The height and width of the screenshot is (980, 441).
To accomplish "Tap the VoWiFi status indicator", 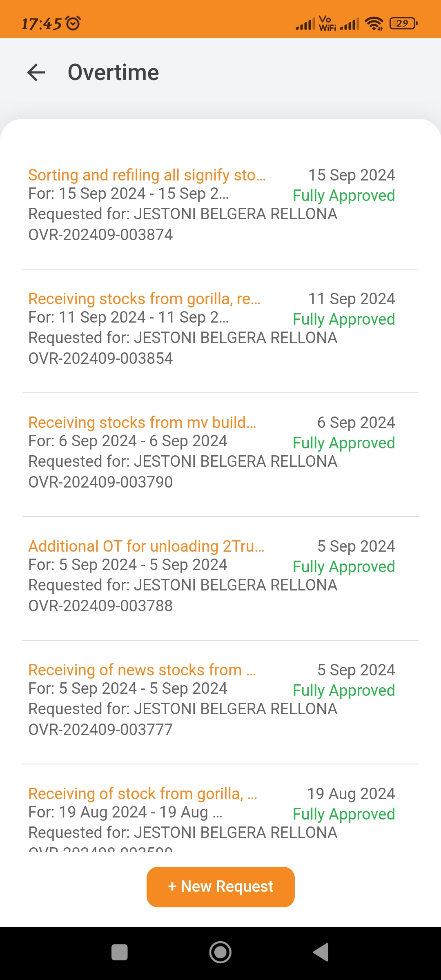I will (x=327, y=24).
